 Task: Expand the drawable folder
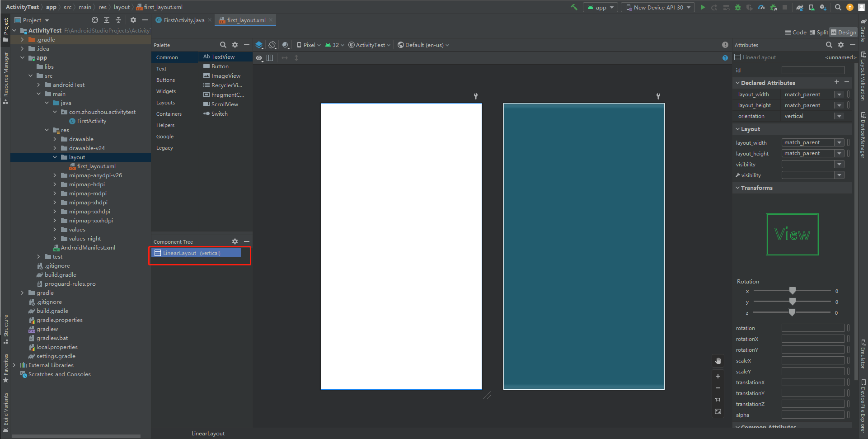point(55,139)
